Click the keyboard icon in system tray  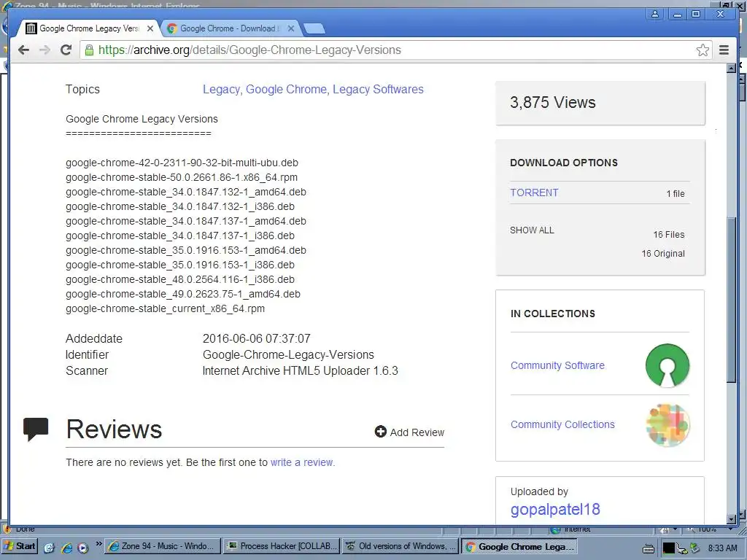(649, 548)
